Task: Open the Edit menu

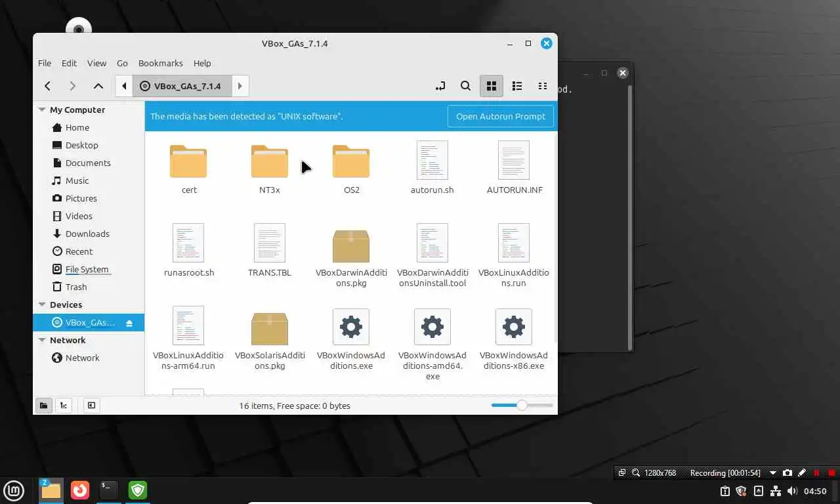Action: click(x=69, y=63)
